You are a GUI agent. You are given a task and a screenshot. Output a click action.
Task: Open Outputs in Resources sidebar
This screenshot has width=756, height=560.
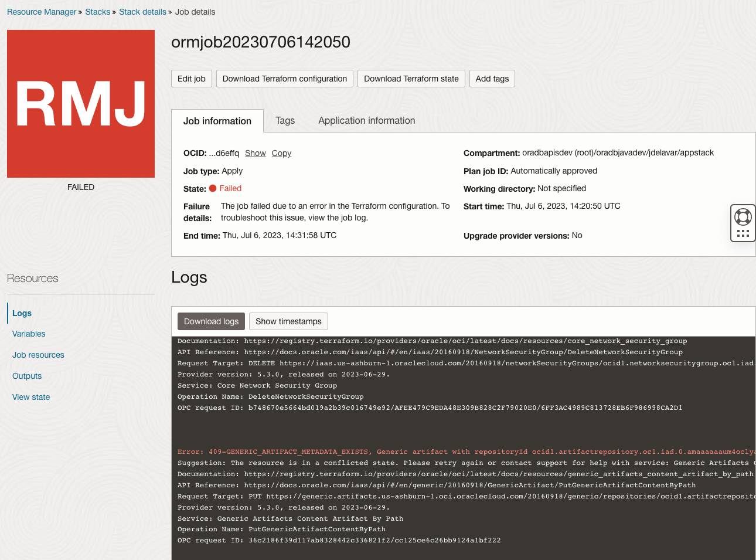[27, 376]
